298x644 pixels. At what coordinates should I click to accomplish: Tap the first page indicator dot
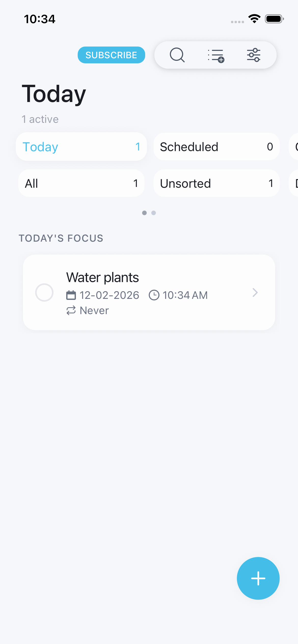[x=144, y=213]
